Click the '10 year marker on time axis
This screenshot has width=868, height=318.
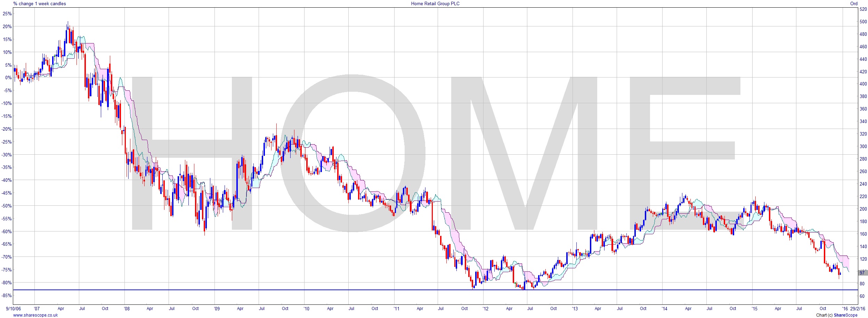coord(306,308)
